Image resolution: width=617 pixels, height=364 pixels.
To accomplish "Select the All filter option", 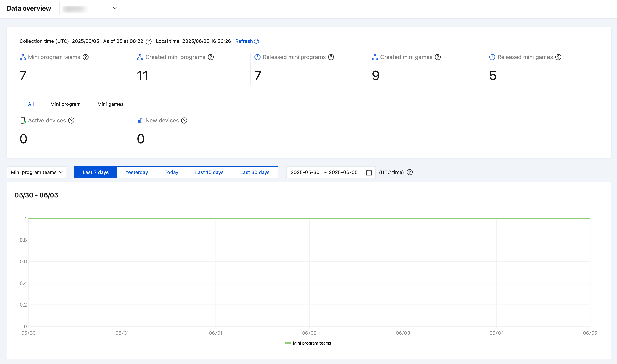I will [31, 104].
